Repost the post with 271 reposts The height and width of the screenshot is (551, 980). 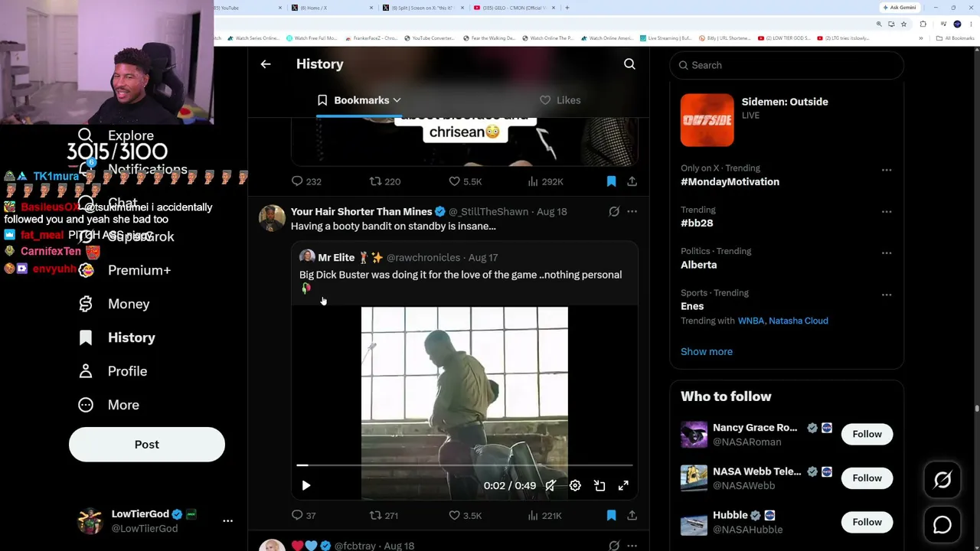click(x=384, y=516)
